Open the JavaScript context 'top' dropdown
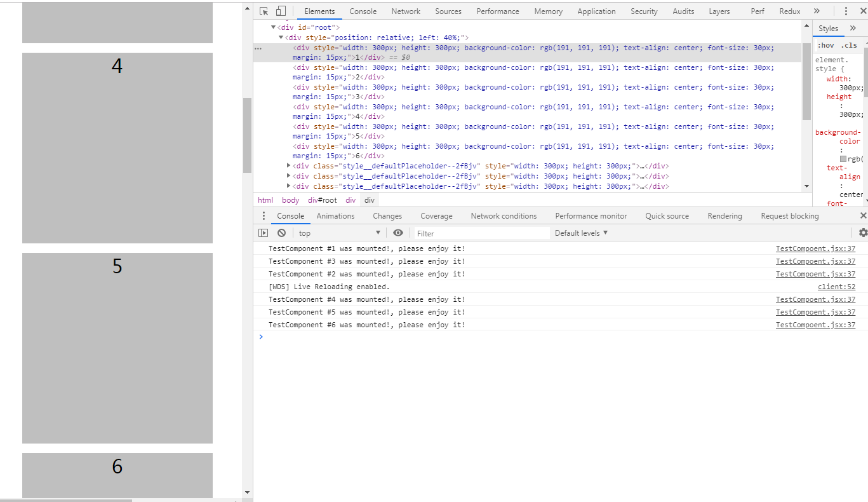Viewport: 868px width, 502px height. 339,233
